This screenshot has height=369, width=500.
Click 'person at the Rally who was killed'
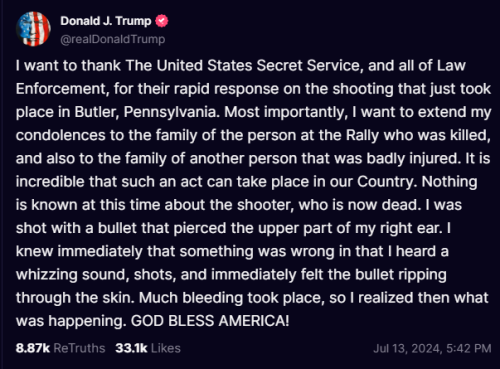click(369, 135)
